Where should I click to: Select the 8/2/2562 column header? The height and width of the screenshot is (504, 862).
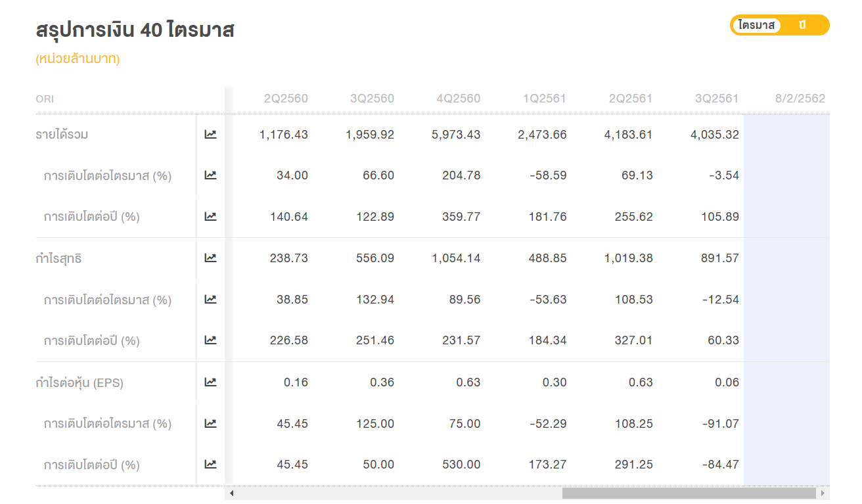pos(800,98)
